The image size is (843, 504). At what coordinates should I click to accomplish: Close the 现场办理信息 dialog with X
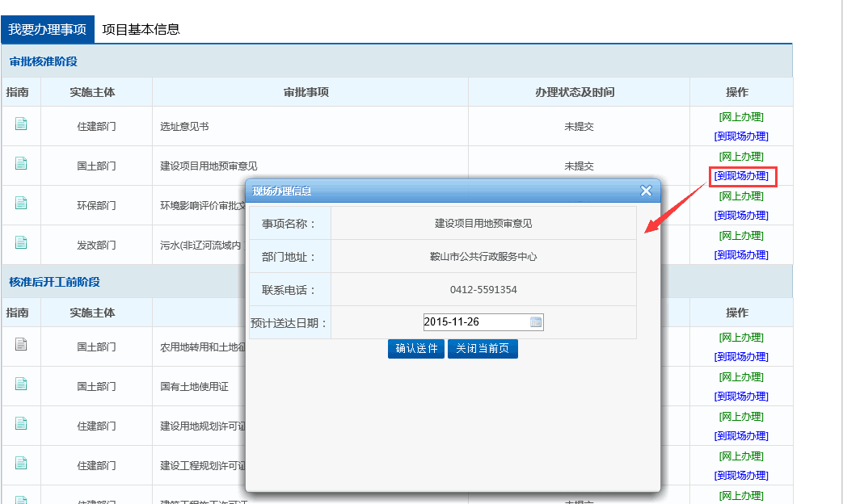coord(646,191)
